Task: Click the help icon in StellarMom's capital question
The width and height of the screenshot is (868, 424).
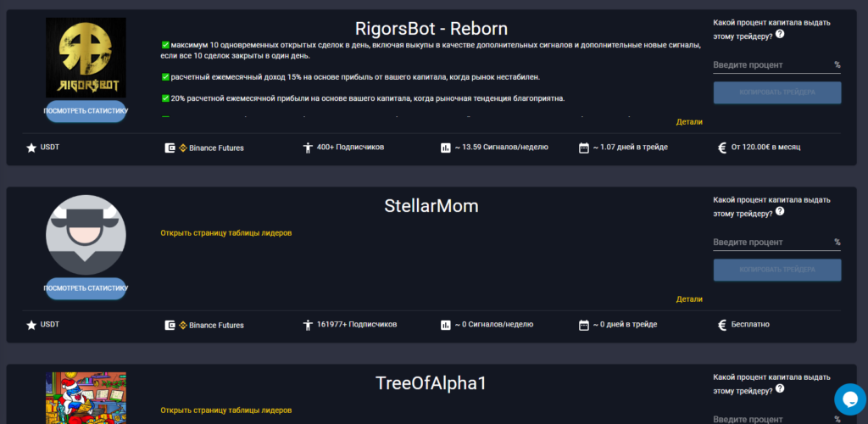Action: pyautogui.click(x=780, y=213)
